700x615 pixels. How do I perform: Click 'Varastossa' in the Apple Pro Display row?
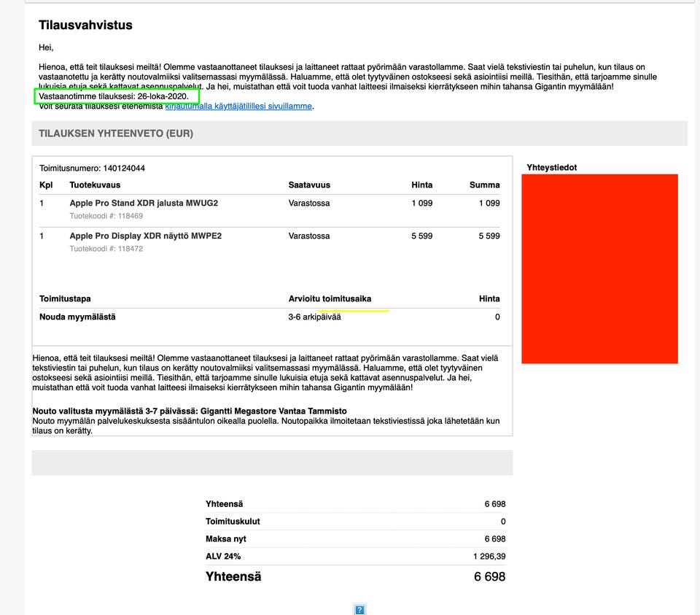click(309, 236)
